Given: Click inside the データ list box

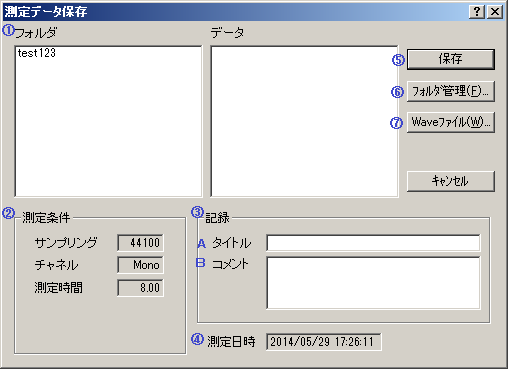Looking at the screenshot, I should click(304, 121).
